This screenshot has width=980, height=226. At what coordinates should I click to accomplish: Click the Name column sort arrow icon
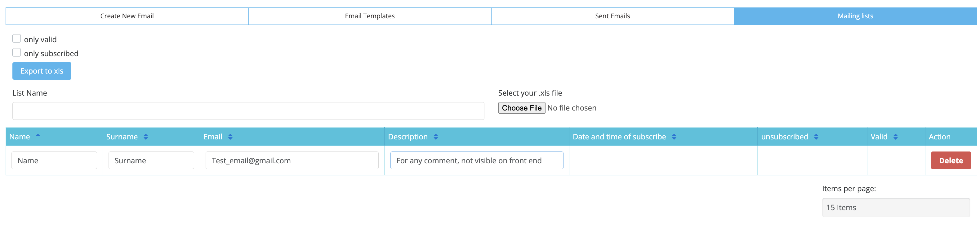(38, 135)
